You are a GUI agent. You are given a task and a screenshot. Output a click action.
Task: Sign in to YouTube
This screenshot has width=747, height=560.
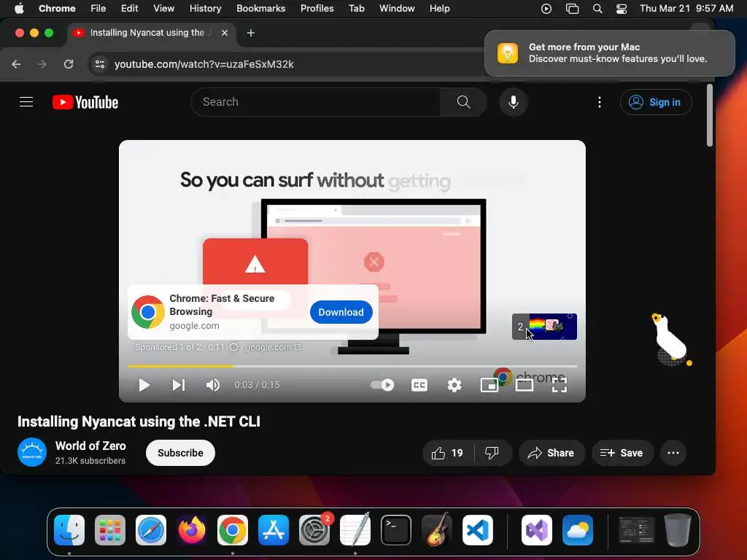pos(656,102)
